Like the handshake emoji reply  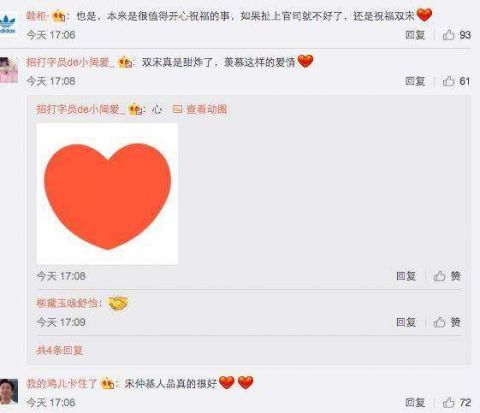447,322
